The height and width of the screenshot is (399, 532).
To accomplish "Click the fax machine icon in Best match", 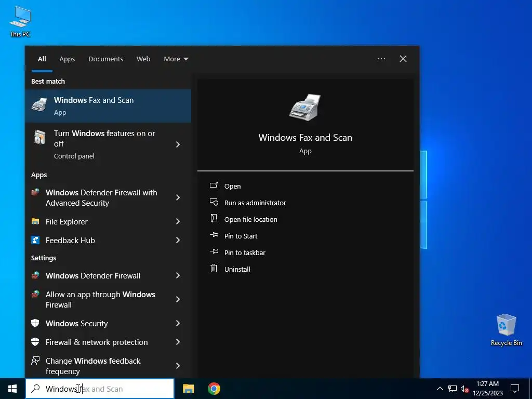I will coord(39,105).
